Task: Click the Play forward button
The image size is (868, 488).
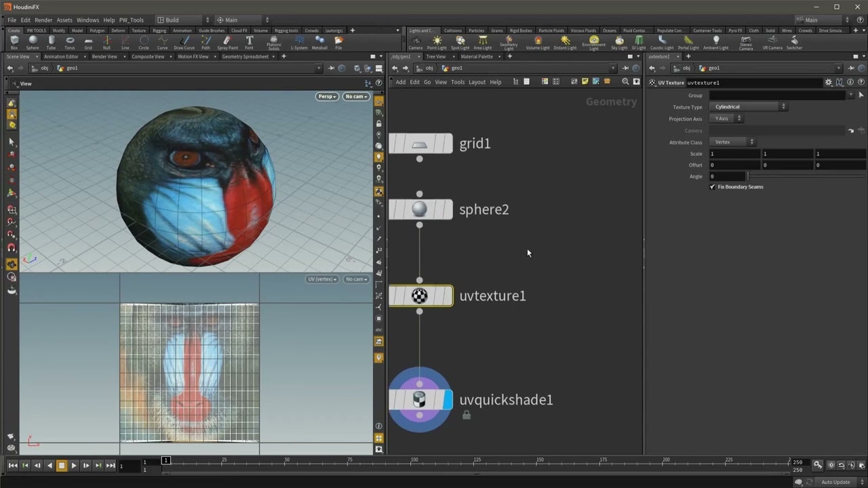Action: click(x=73, y=466)
